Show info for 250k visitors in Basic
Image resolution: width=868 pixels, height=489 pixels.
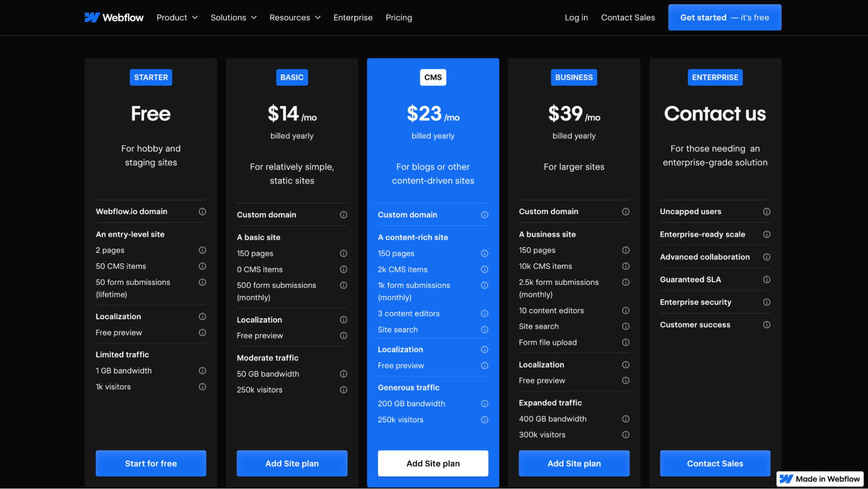(343, 390)
